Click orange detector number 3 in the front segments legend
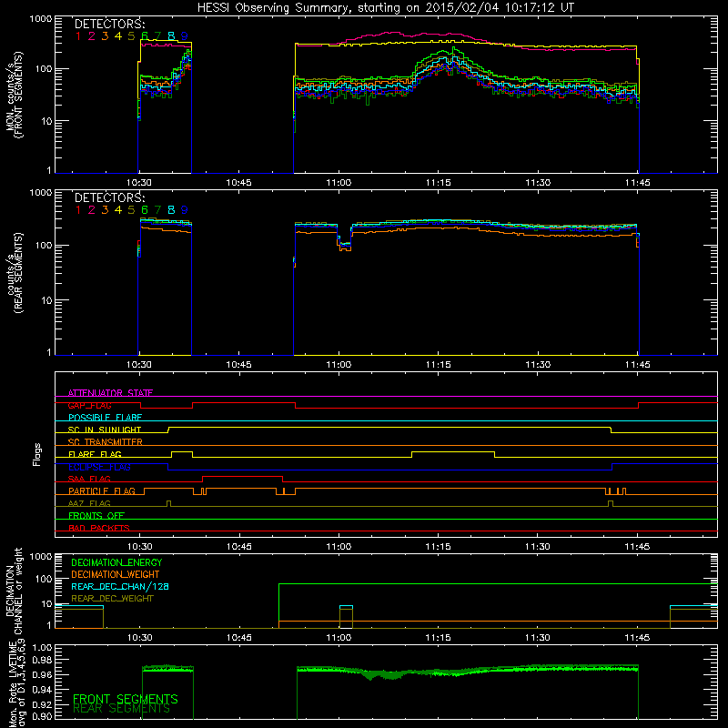This screenshot has width=728, height=728. [x=105, y=36]
